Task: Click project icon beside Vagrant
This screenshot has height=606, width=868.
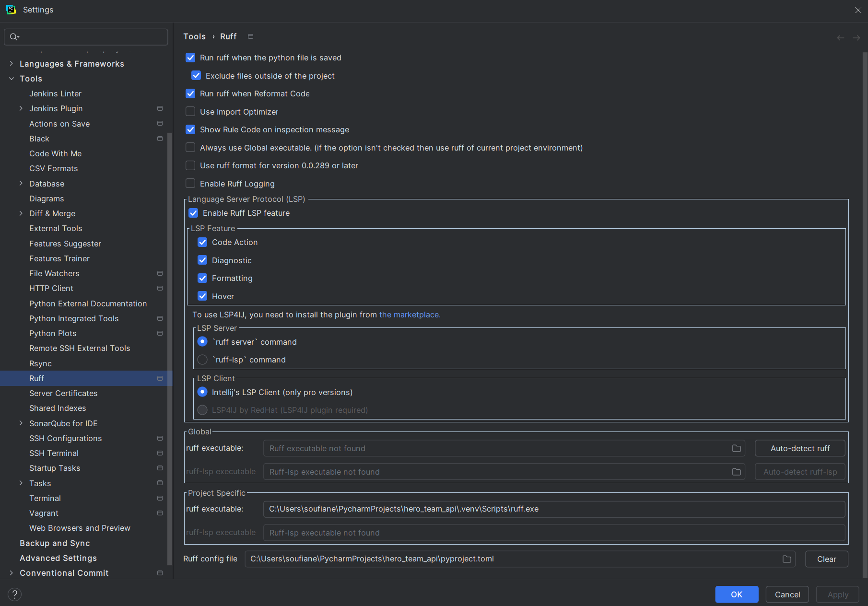Action: tap(160, 513)
